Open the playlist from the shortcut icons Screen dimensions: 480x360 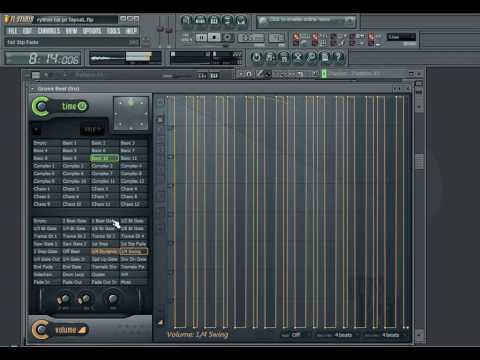(186, 20)
